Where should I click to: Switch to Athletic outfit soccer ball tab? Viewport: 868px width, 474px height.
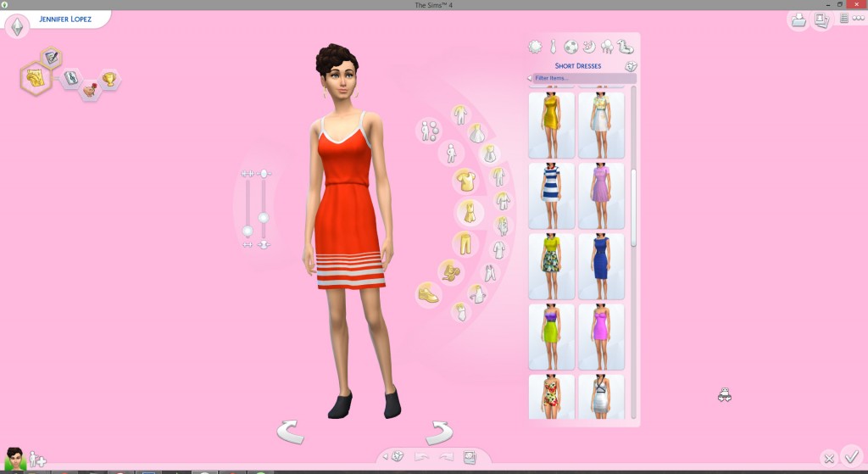(x=570, y=47)
